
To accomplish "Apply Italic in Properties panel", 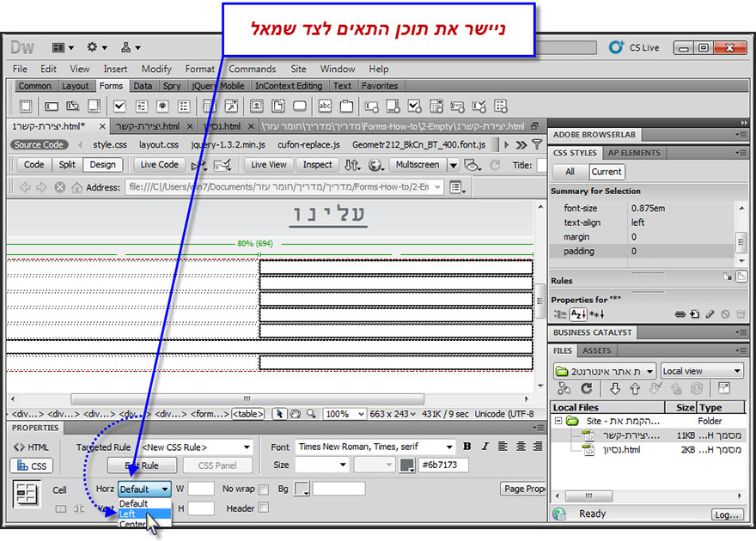I will coord(485,446).
